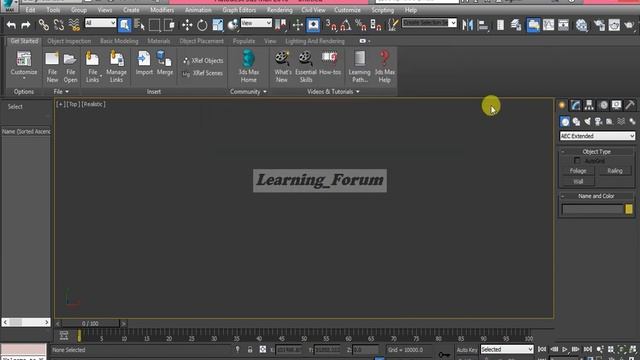Select the Shapes category in Create panel

[576, 122]
